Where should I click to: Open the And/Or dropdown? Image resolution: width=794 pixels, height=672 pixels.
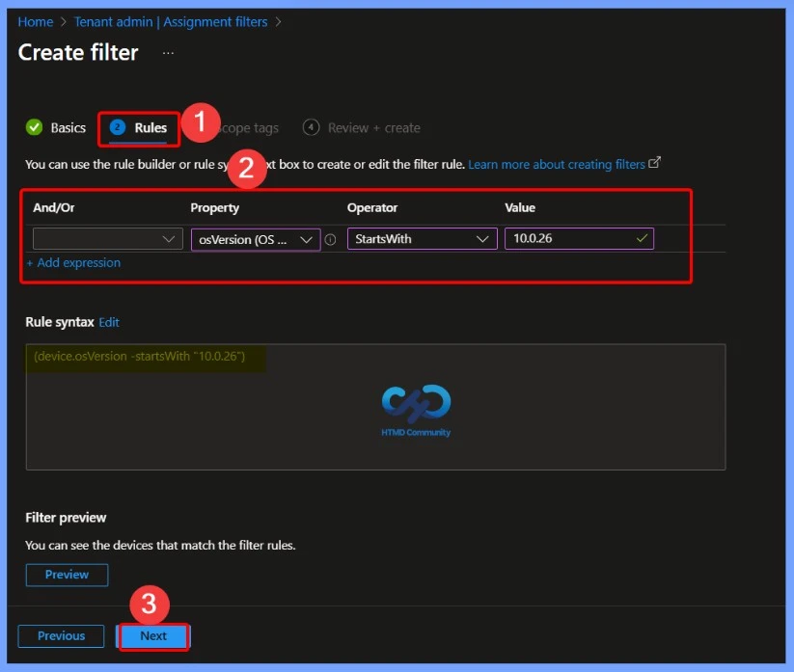107,239
